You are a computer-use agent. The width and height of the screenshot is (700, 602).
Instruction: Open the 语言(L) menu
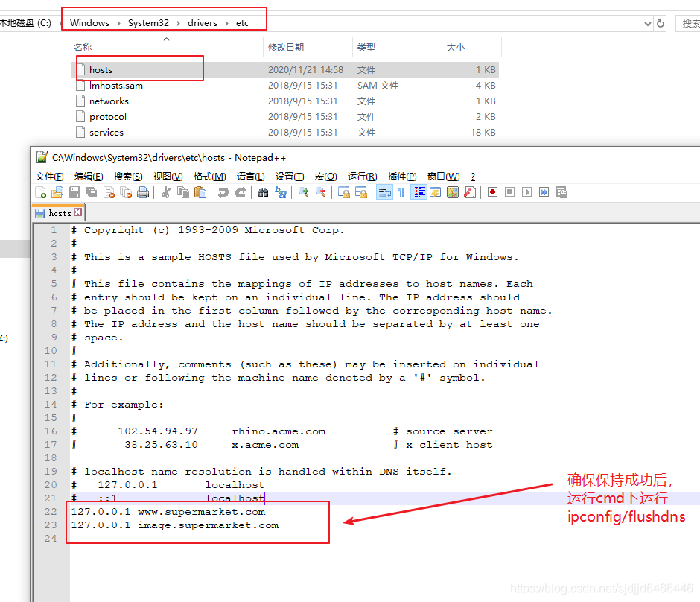point(250,177)
